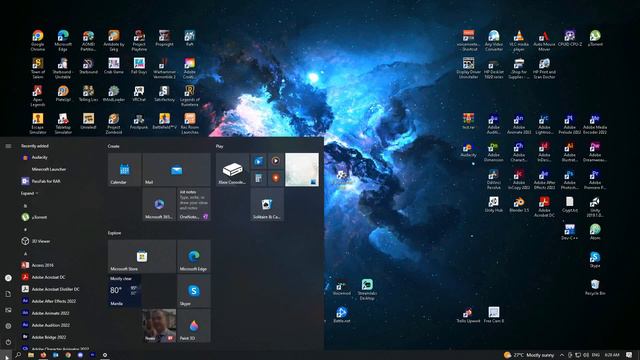Launch Unity Hub from the desktop
The width and height of the screenshot is (640, 360).
coord(493,204)
